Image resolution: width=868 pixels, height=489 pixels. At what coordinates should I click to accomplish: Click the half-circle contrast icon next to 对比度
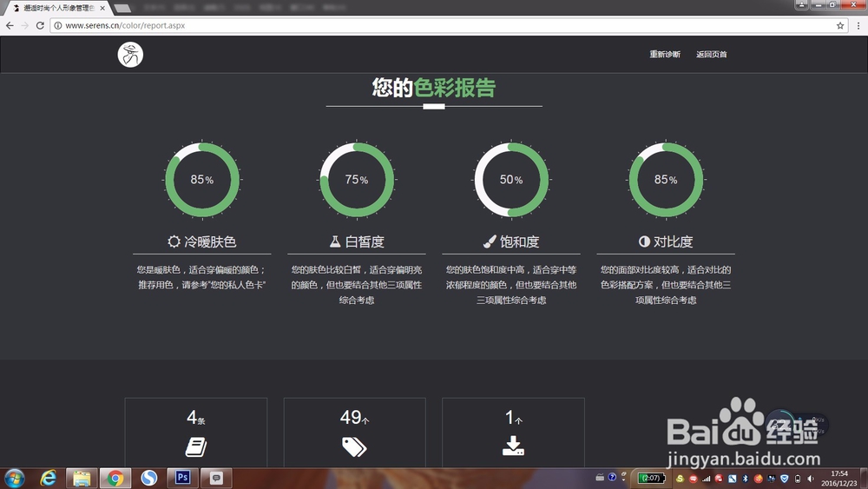[x=644, y=241]
